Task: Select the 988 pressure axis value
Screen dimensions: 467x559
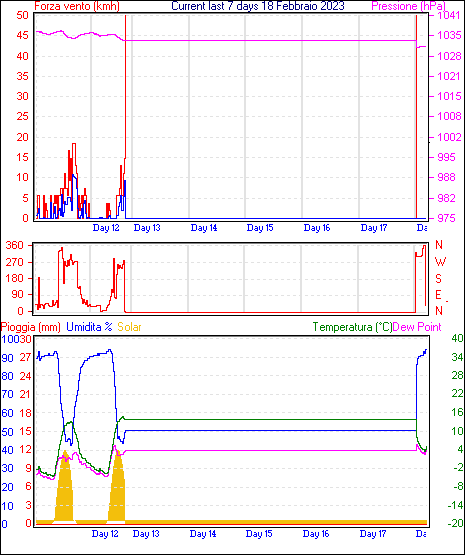Action: click(446, 177)
